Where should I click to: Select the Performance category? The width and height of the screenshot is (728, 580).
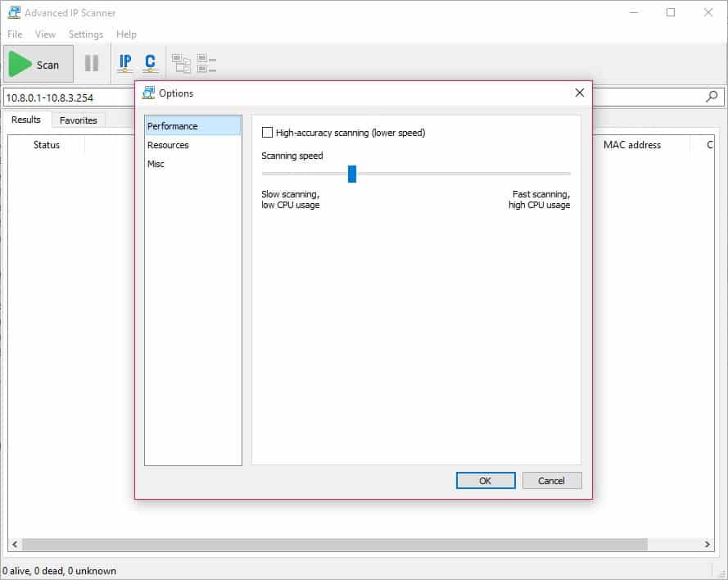pos(193,126)
